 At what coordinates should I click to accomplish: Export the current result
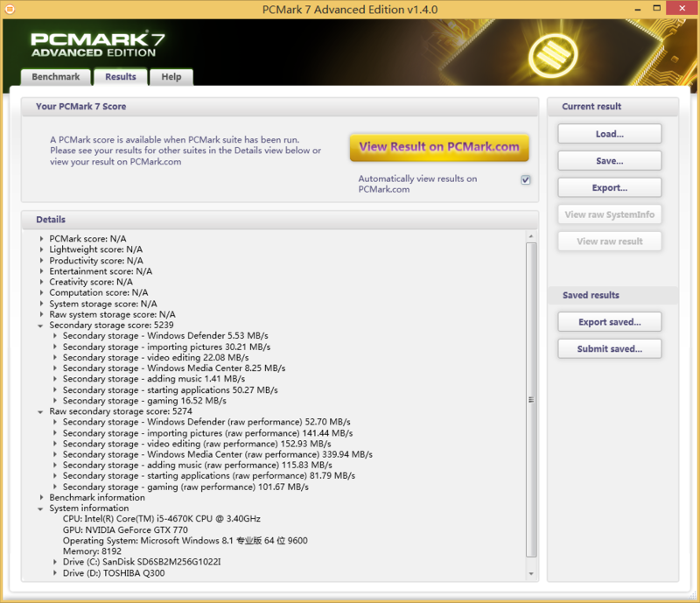coord(609,187)
